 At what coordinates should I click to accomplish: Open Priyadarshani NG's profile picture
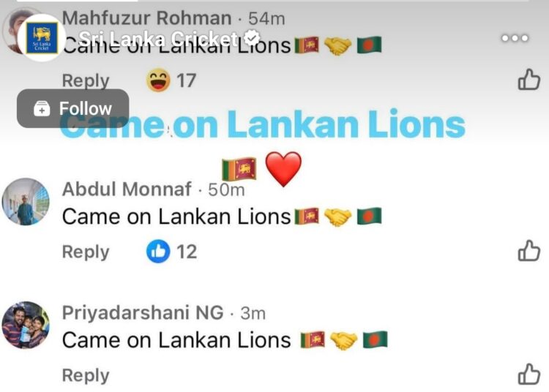click(x=26, y=325)
